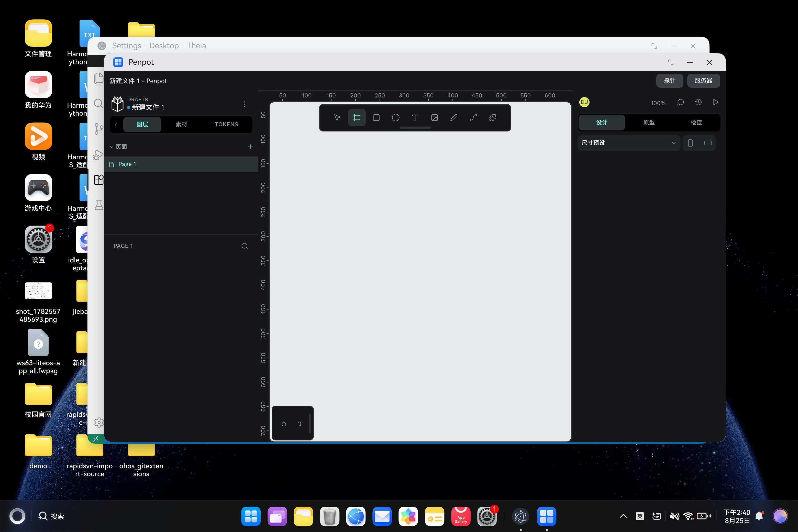Add a new page with plus

tap(250, 147)
